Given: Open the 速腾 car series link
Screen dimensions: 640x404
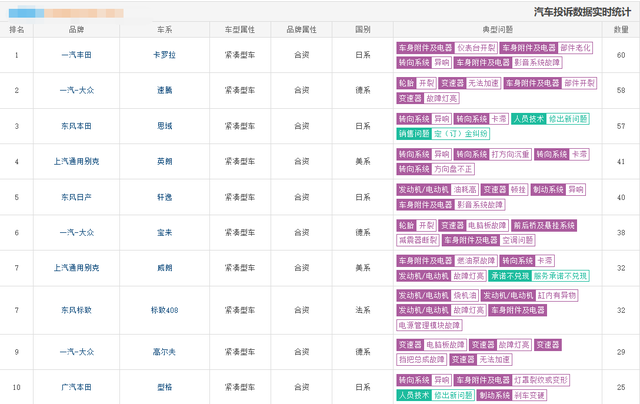Looking at the screenshot, I should tap(164, 90).
